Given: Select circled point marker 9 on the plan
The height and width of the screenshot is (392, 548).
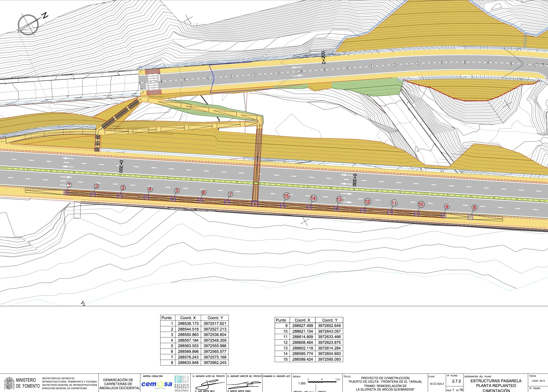Looking at the screenshot, I should (447, 206).
